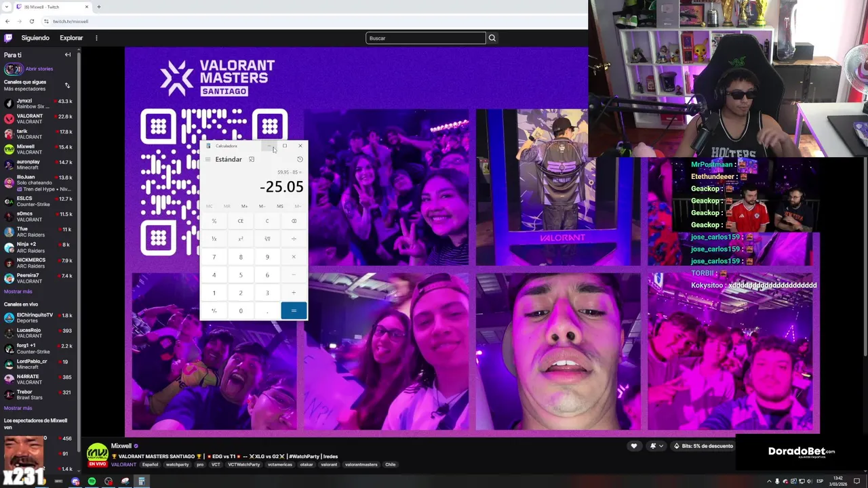The width and height of the screenshot is (868, 488).
Task: Click the Mixwell channel avatar
Action: 98,454
